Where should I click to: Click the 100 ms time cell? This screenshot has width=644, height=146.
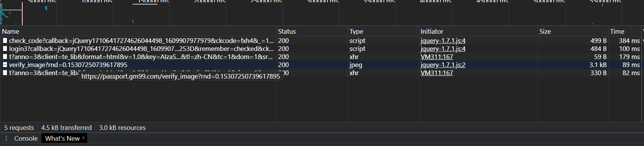(629, 49)
